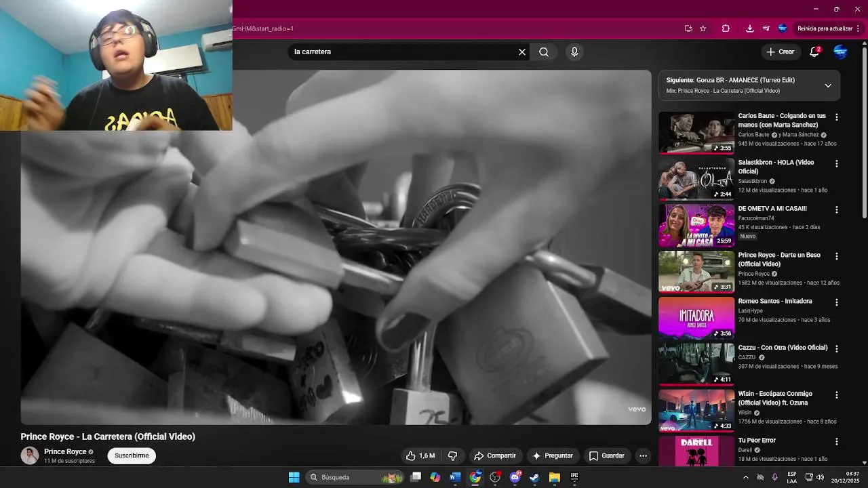The width and height of the screenshot is (868, 488).
Task: Open the YouTube account avatar menu
Action: (x=840, y=52)
